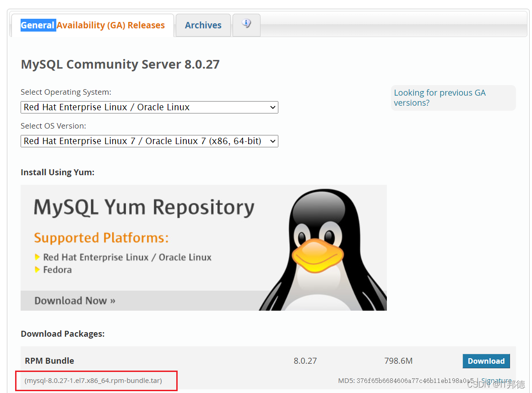
Task: Open the Select OS Version dropdown
Action: tap(149, 141)
